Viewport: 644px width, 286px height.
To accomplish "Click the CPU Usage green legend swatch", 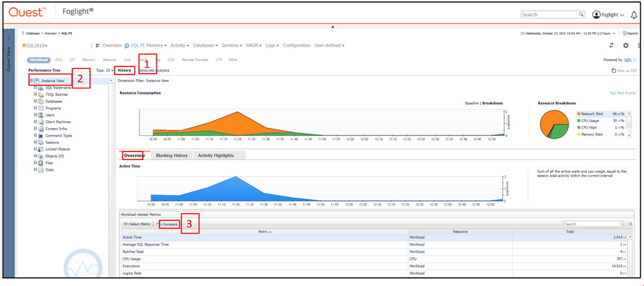I will coord(578,121).
